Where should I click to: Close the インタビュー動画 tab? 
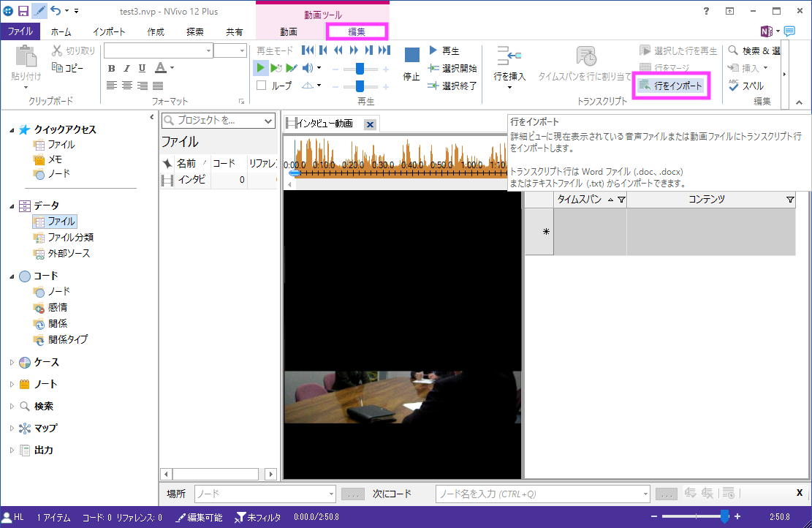[x=370, y=124]
